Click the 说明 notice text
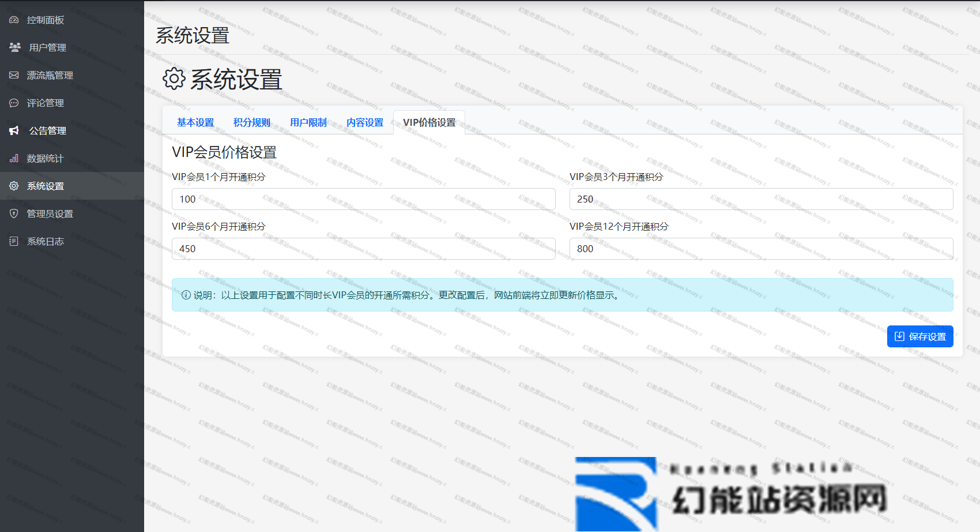Image resolution: width=980 pixels, height=532 pixels. pos(408,295)
